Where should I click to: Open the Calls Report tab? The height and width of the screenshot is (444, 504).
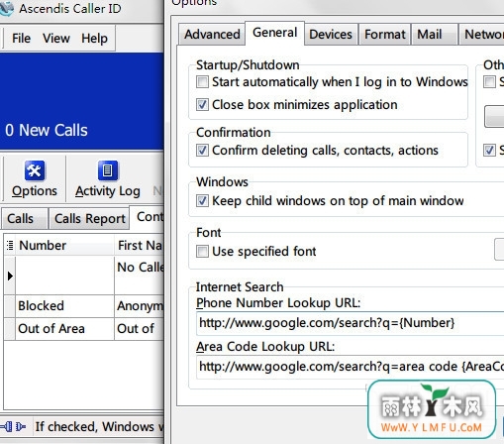pyautogui.click(x=90, y=218)
